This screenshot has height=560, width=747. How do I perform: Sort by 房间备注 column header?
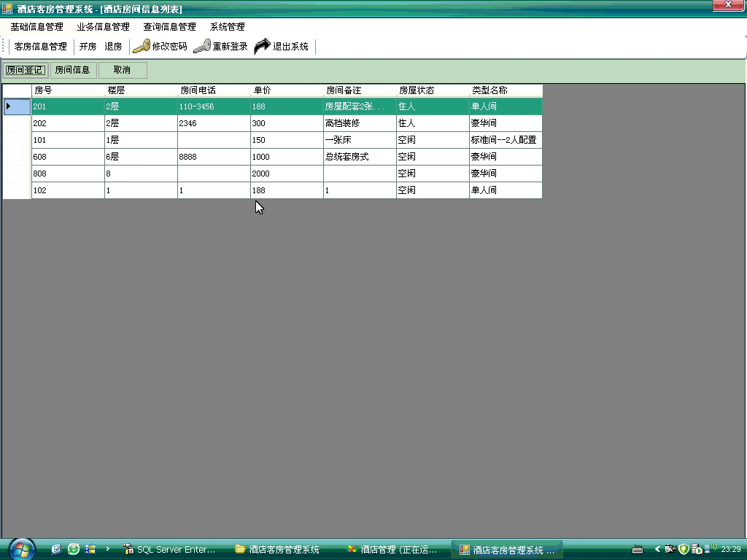click(360, 90)
